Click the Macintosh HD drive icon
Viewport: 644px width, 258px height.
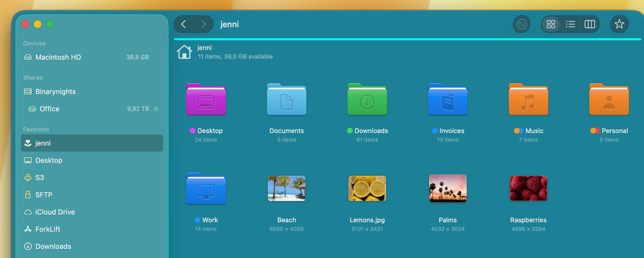[28, 57]
